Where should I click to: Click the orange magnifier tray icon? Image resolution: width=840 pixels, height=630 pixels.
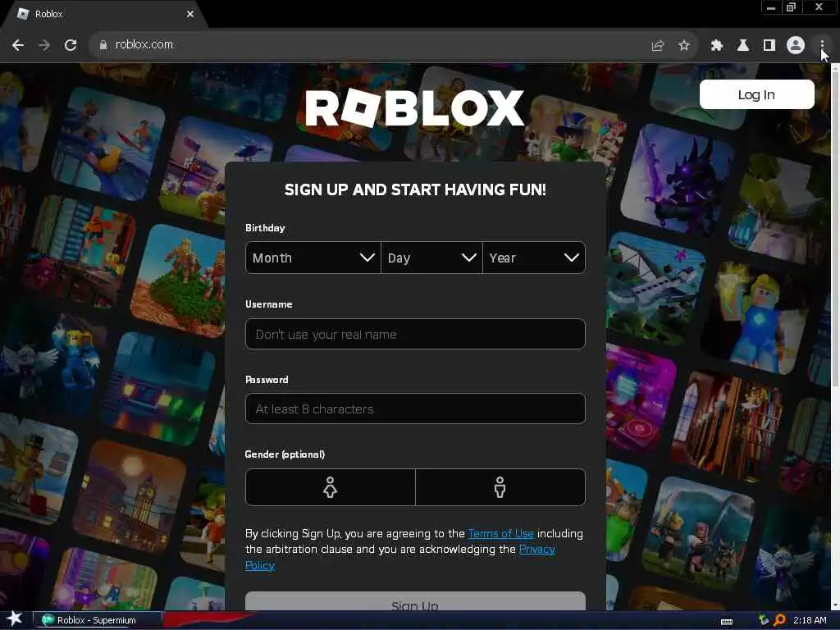tap(780, 620)
